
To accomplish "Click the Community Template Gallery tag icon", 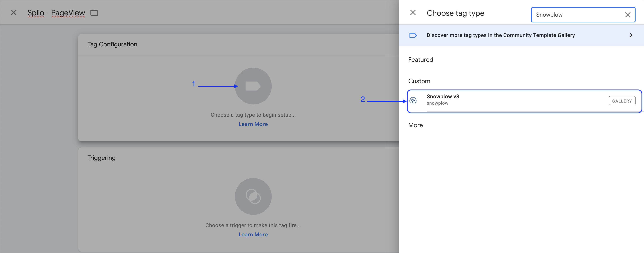I will click(413, 35).
